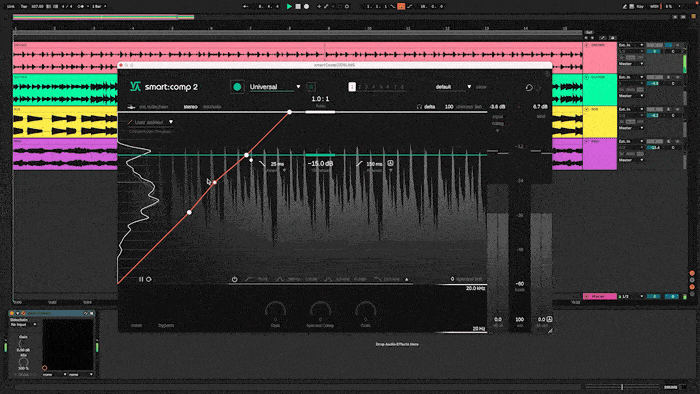Open yellow track Ext. In dropdown
700x394 pixels.
(631, 109)
